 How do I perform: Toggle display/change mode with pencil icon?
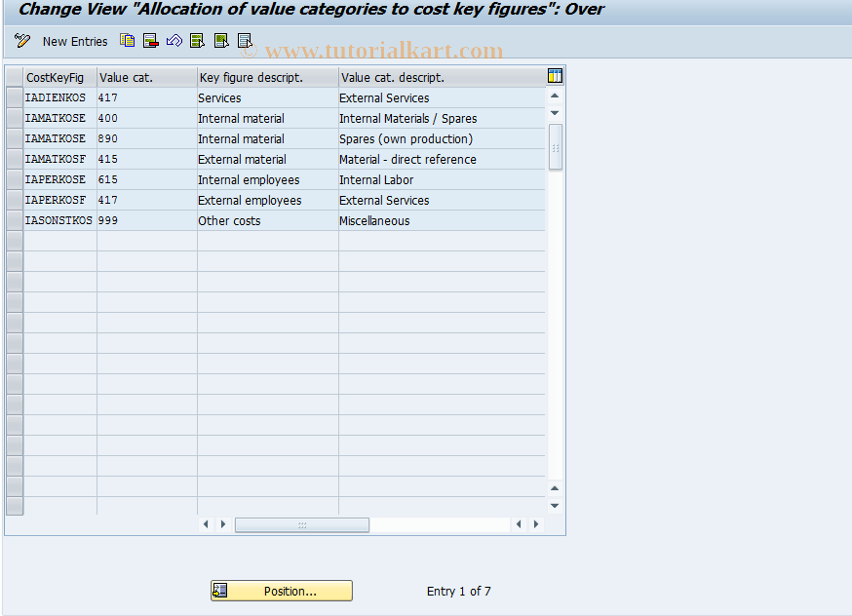[x=21, y=41]
